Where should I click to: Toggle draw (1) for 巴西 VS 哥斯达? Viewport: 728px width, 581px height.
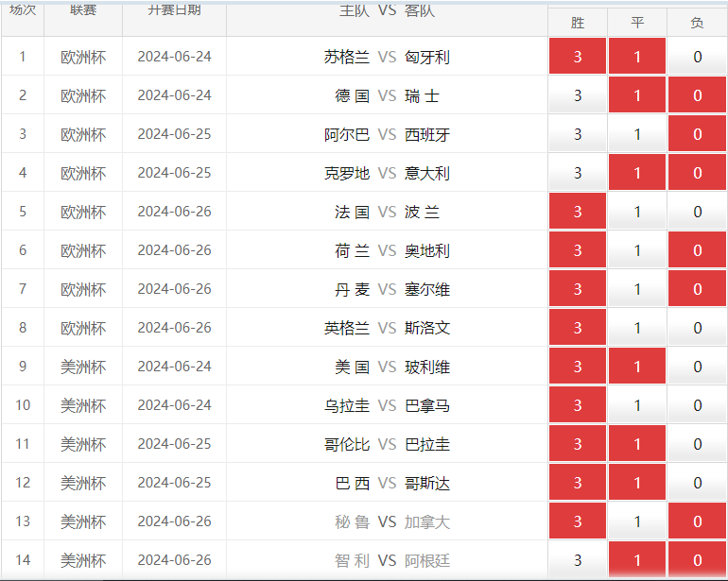pos(637,483)
